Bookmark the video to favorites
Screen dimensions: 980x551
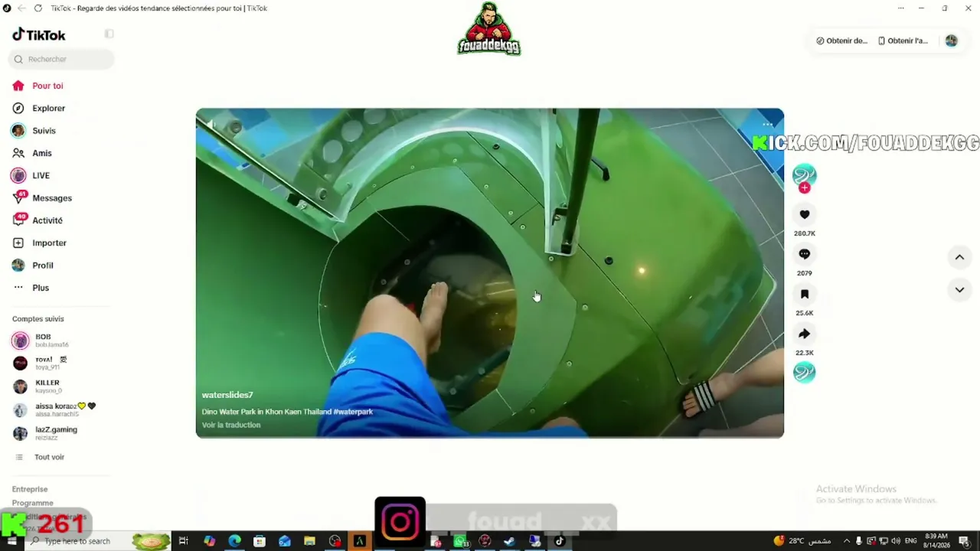tap(804, 294)
